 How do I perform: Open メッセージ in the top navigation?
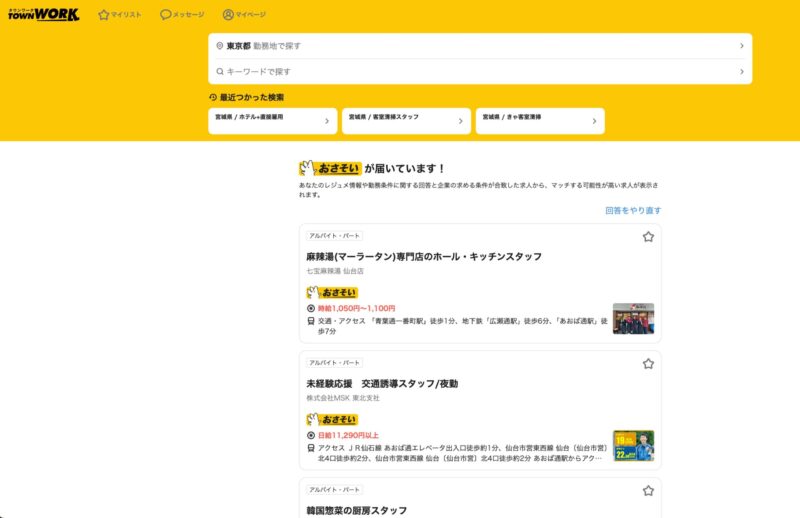pos(182,15)
